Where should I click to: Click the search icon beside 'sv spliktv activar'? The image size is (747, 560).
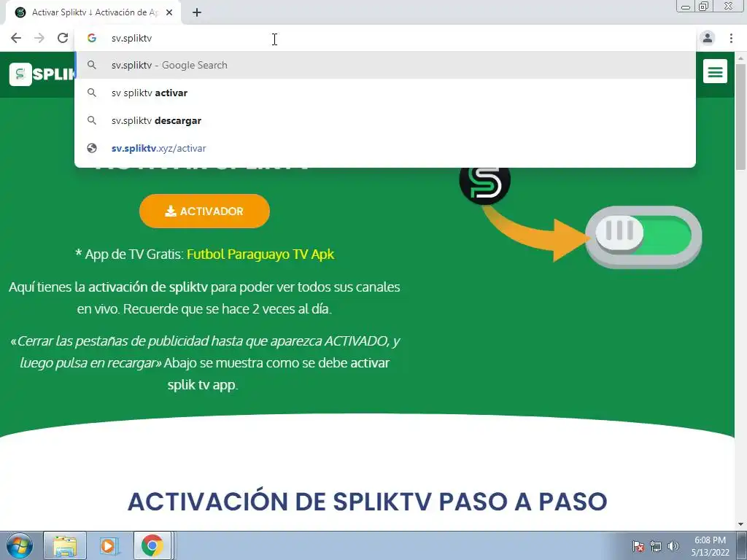tap(92, 93)
